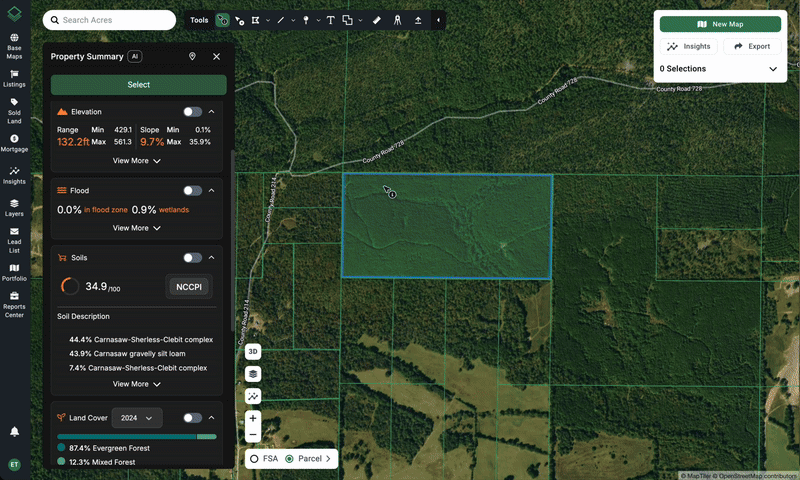Pick the ruler measure tool

pos(376,20)
